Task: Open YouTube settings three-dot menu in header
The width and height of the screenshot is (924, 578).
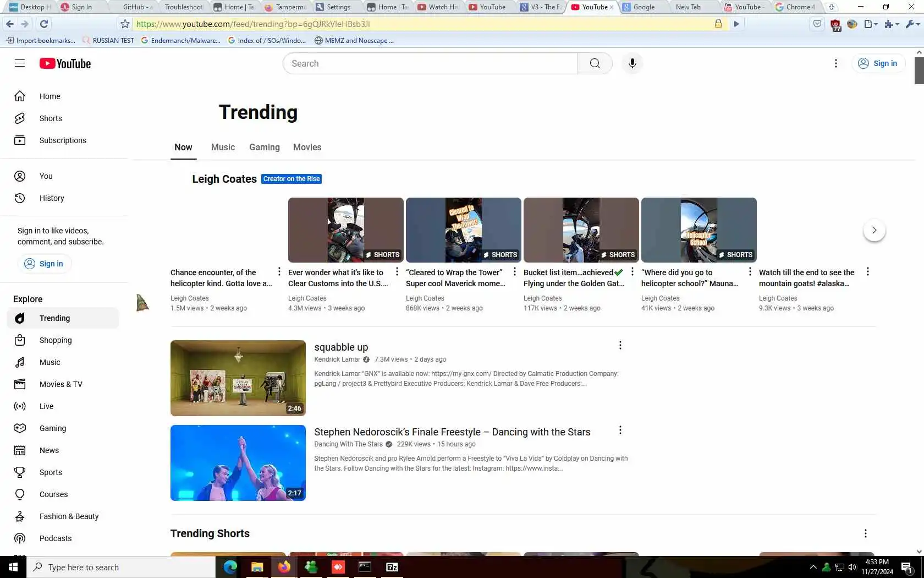Action: coord(835,63)
